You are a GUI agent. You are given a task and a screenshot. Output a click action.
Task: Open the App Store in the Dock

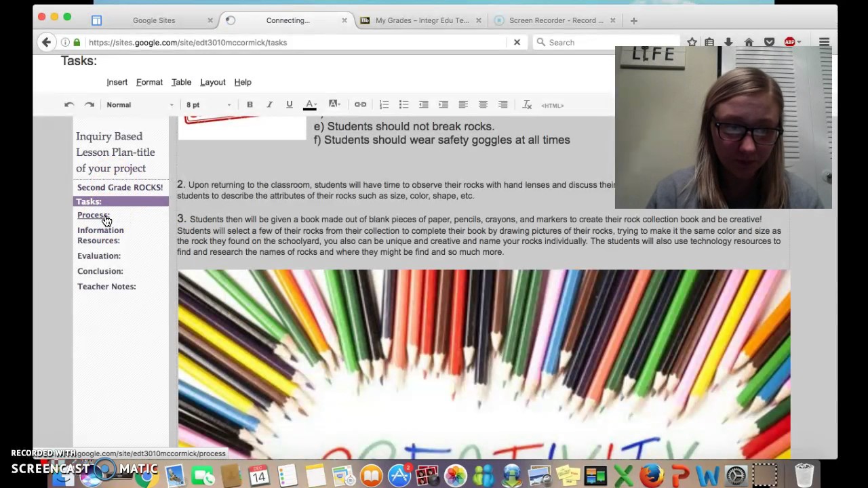pyautogui.click(x=399, y=475)
